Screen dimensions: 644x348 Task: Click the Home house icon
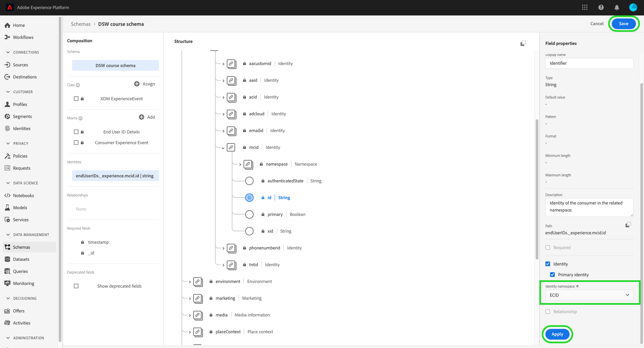click(7, 25)
